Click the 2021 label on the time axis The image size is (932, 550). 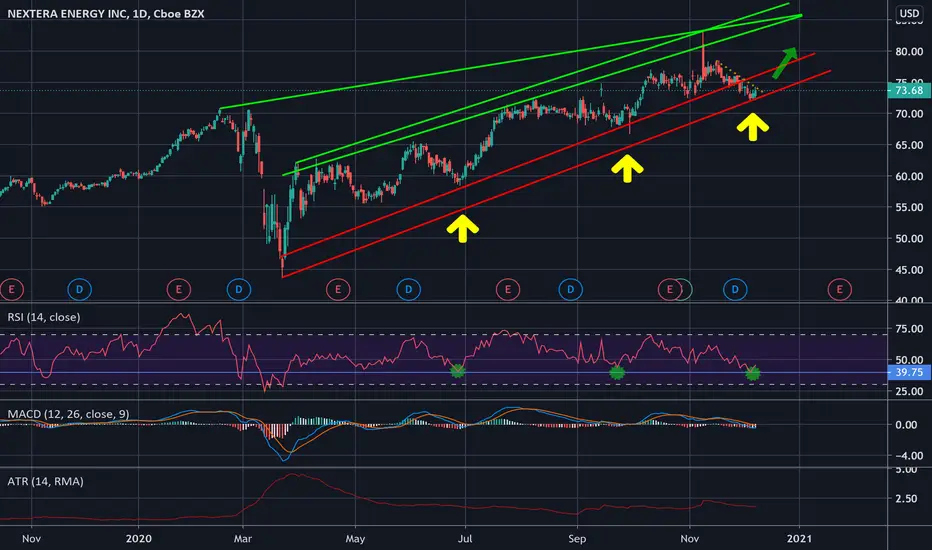click(x=799, y=539)
